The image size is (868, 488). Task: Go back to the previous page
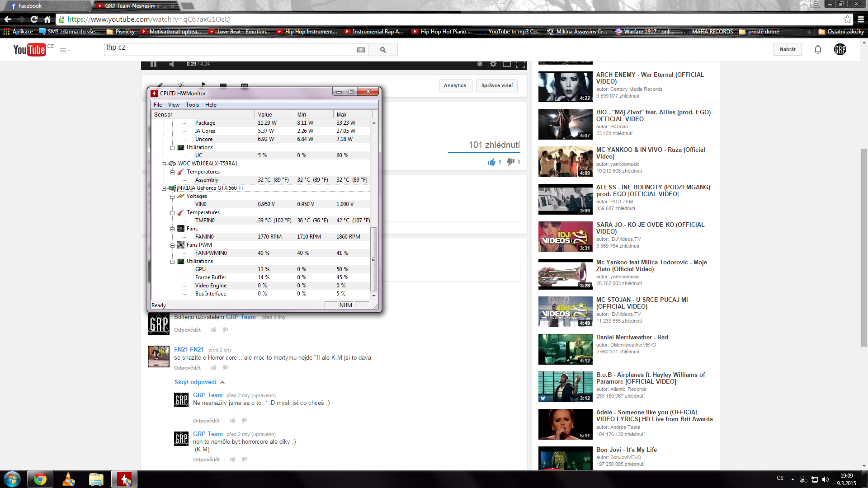click(8, 19)
